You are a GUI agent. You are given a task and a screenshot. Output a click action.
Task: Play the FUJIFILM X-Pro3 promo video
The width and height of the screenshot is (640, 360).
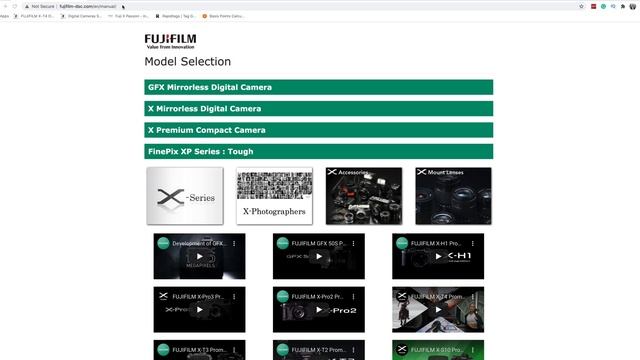coord(200,309)
